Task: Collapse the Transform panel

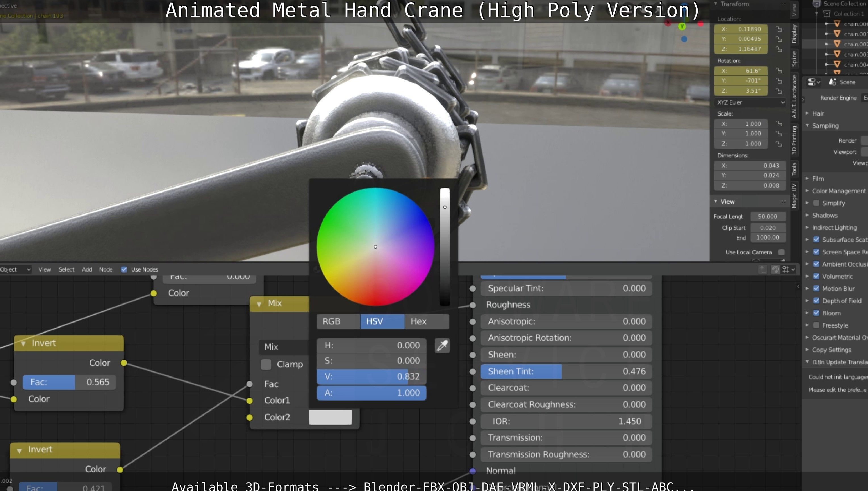Action: (716, 4)
